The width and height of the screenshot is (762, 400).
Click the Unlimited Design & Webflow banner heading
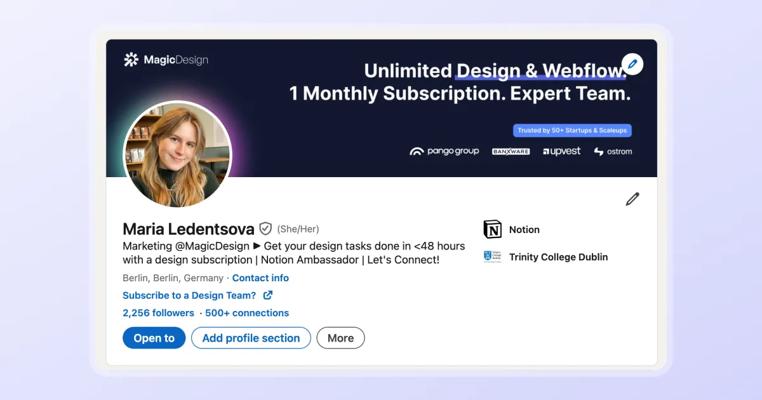tap(495, 71)
